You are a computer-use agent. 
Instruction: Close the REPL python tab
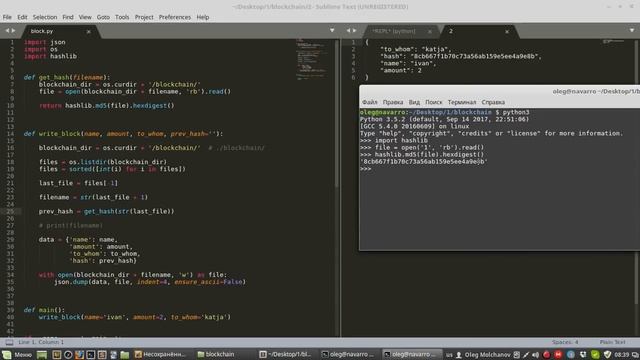pos(430,31)
